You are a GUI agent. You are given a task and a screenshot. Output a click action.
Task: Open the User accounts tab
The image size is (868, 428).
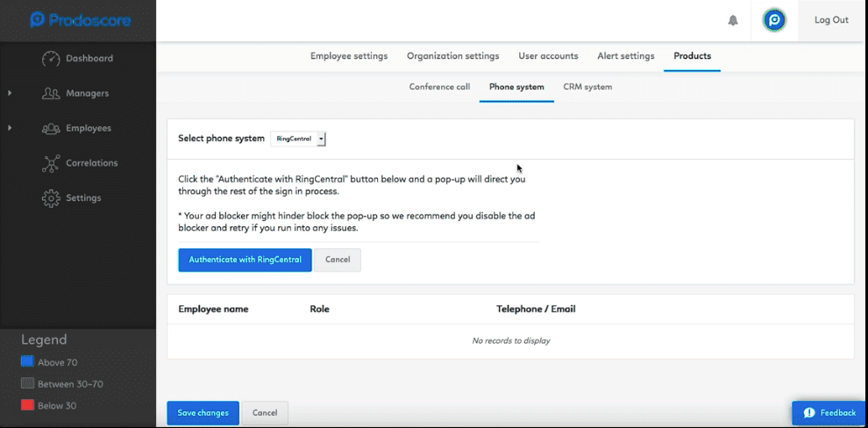tap(548, 56)
